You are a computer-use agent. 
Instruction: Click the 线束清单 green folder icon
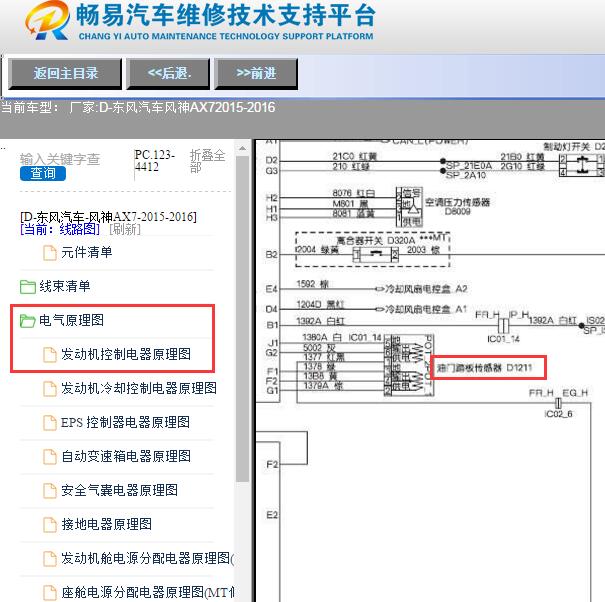(28, 287)
